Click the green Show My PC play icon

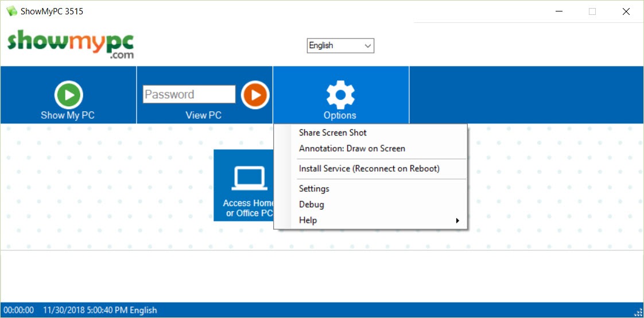(68, 95)
